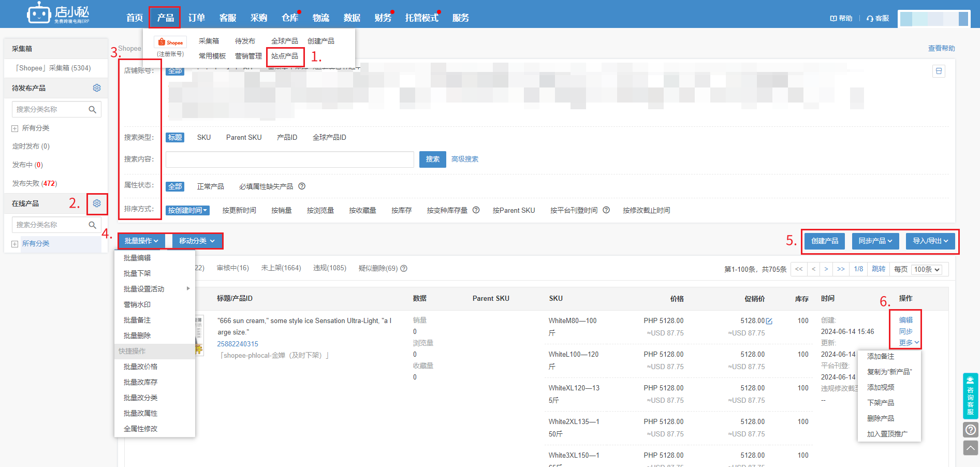Open 同步产品 dropdown
This screenshot has height=467, width=980.
pos(875,241)
